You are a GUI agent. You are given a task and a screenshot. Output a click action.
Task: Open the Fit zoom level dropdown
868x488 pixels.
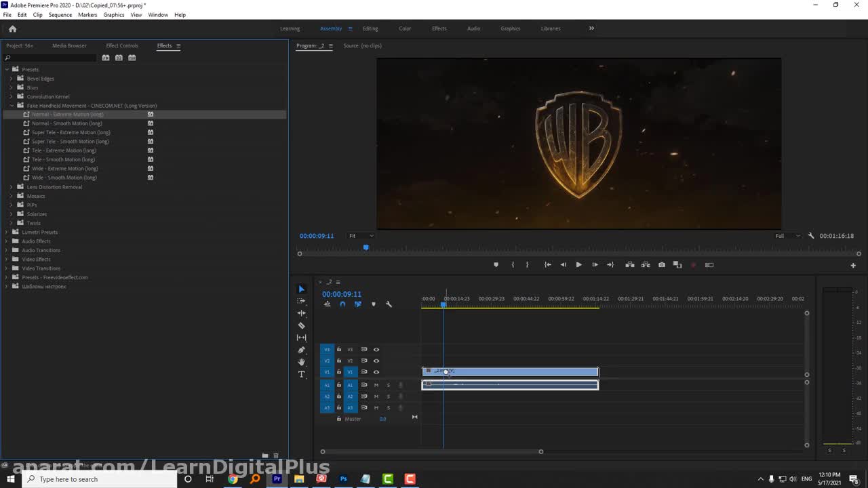[361, 236]
